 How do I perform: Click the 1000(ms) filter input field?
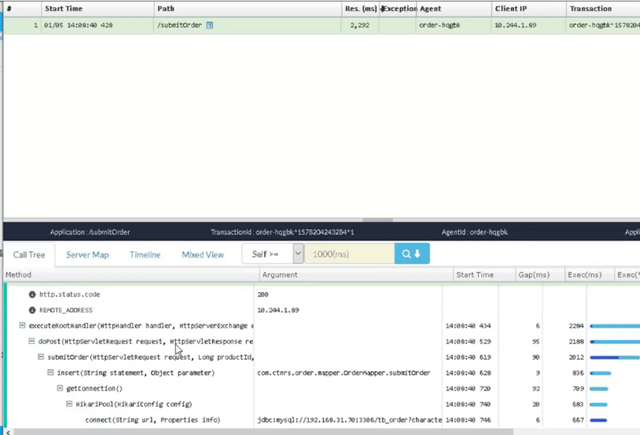click(x=349, y=254)
